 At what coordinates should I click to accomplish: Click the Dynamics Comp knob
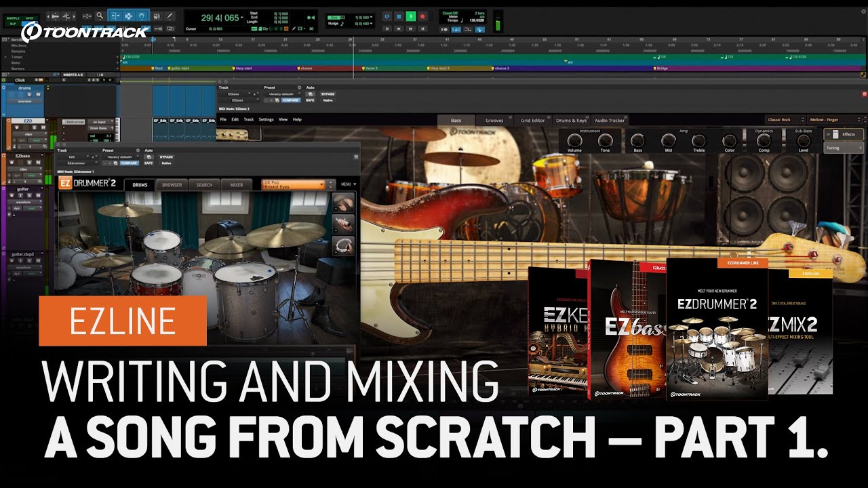pyautogui.click(x=764, y=140)
